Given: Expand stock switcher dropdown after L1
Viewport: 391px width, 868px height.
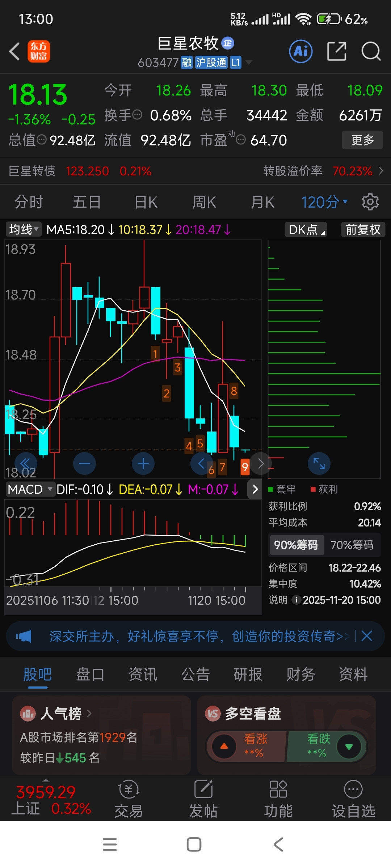Looking at the screenshot, I should (248, 63).
